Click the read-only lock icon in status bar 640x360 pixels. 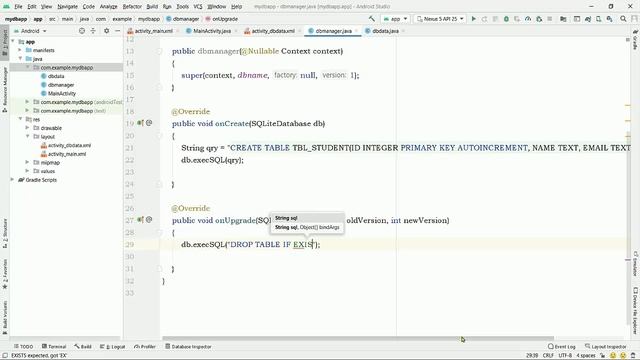click(x=602, y=356)
